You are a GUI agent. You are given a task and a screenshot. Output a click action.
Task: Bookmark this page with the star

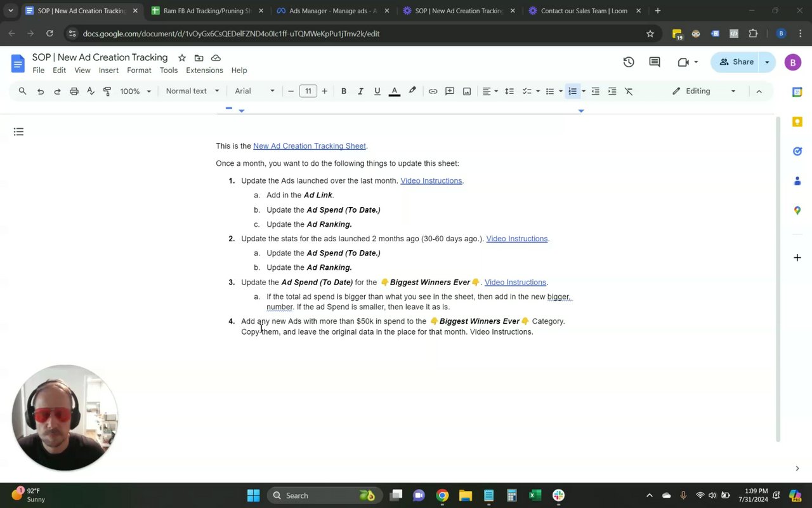650,34
